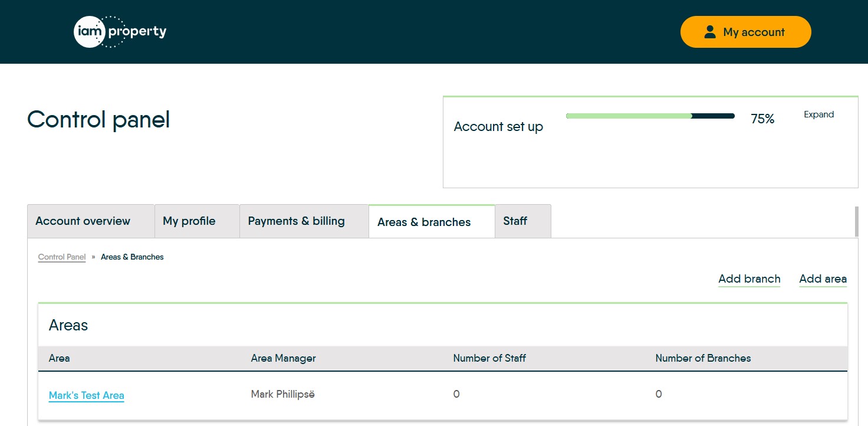This screenshot has width=868, height=426.
Task: Click the Add branch link
Action: click(749, 279)
